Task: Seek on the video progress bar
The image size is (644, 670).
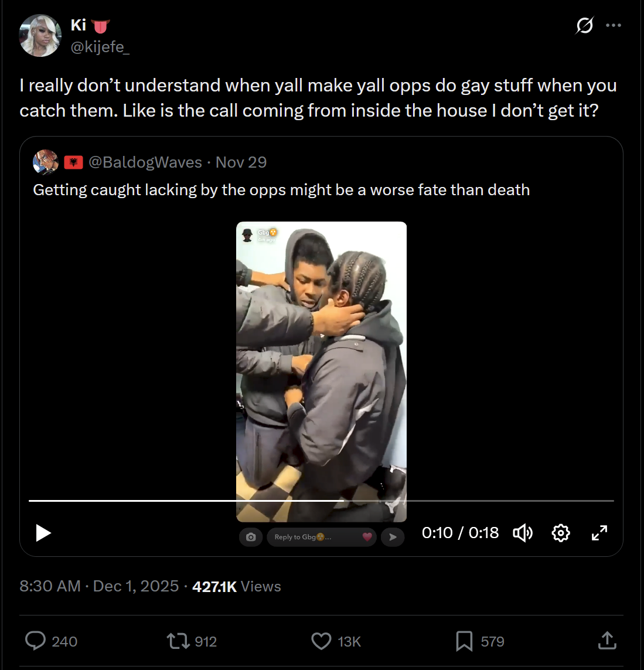Action: coord(321,501)
